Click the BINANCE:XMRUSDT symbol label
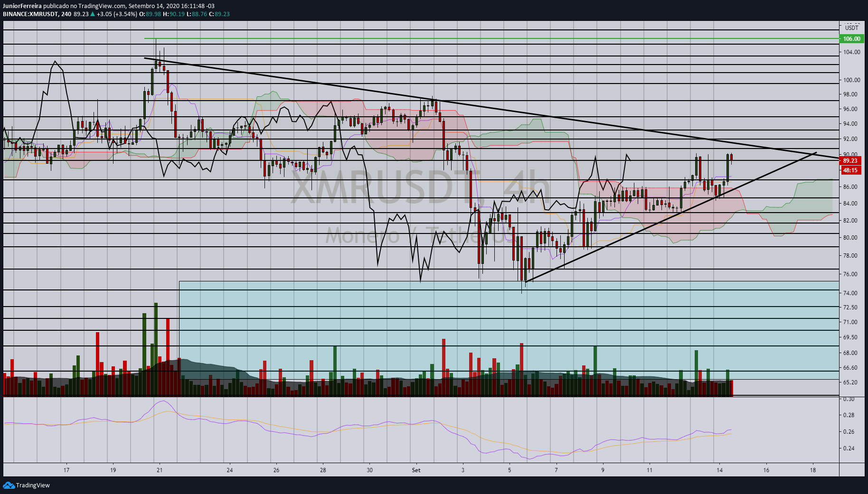The width and height of the screenshot is (868, 494). (x=30, y=14)
